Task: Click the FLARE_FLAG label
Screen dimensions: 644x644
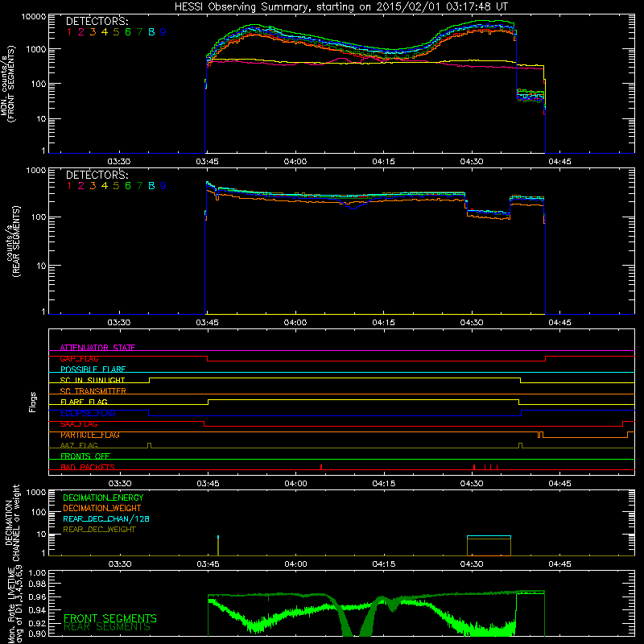Action: point(84,402)
